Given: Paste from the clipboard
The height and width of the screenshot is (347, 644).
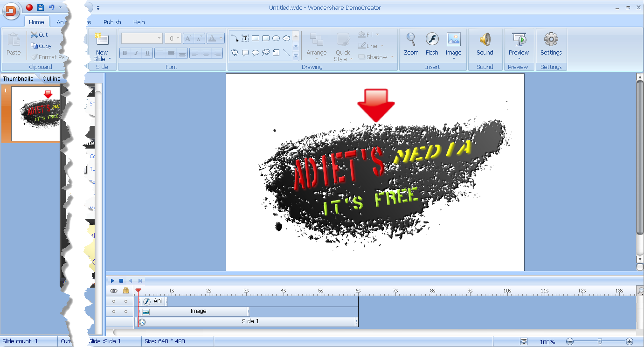Looking at the screenshot, I should point(14,44).
